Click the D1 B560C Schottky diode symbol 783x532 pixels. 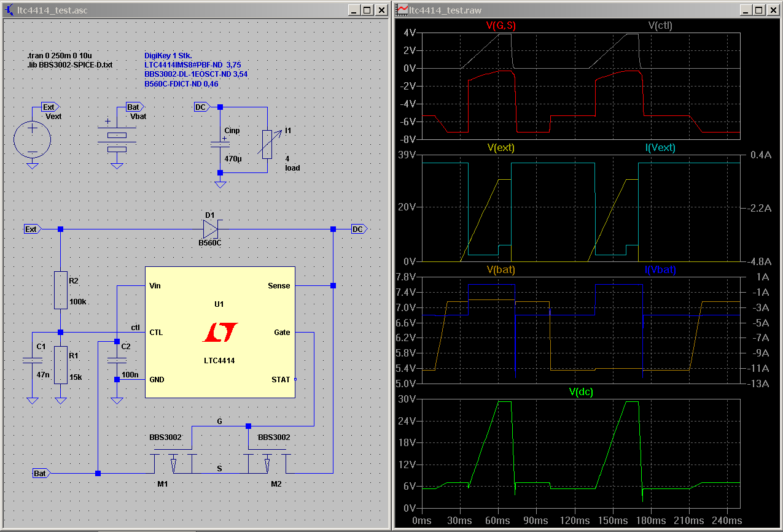(211, 229)
